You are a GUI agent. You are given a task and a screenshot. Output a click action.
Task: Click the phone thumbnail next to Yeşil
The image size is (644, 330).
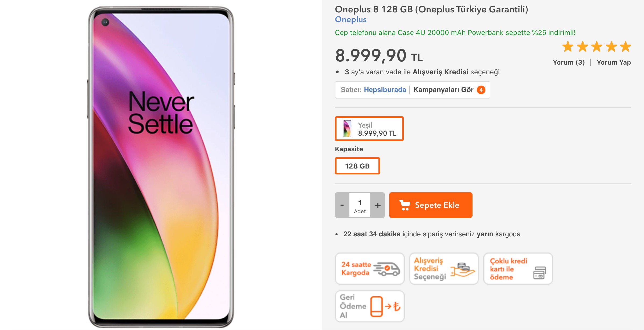348,128
